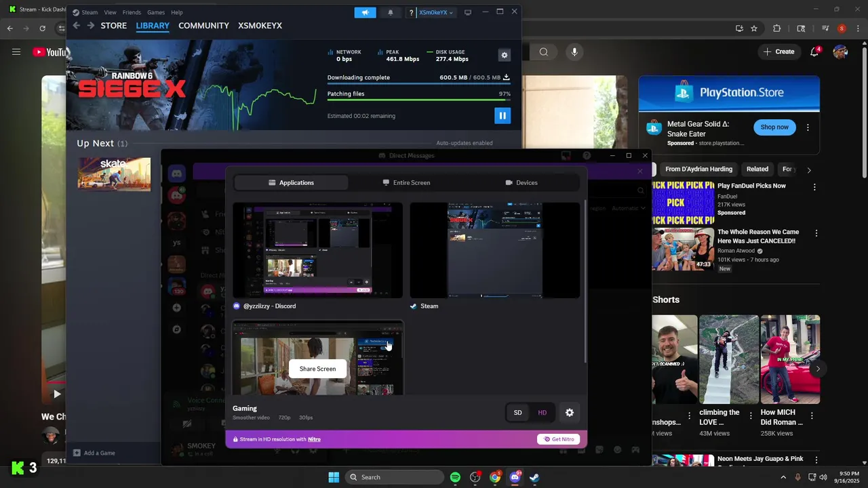Screen dimensions: 868x488
Task: Choose the Steam window preview
Action: pyautogui.click(x=495, y=250)
